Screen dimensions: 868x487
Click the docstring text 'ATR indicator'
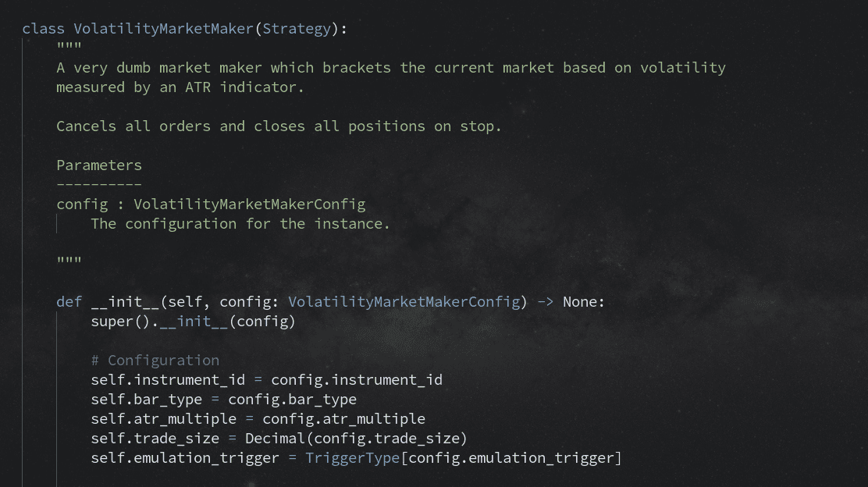(244, 87)
